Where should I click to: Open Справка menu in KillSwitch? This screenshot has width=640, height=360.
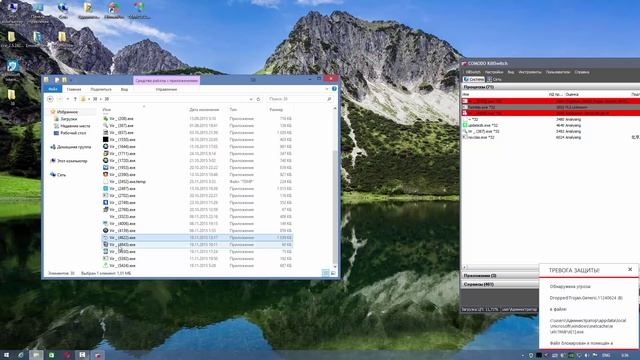[582, 72]
